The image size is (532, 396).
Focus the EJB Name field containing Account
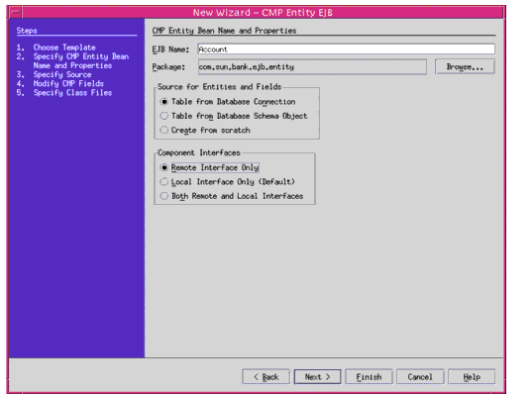(346, 49)
